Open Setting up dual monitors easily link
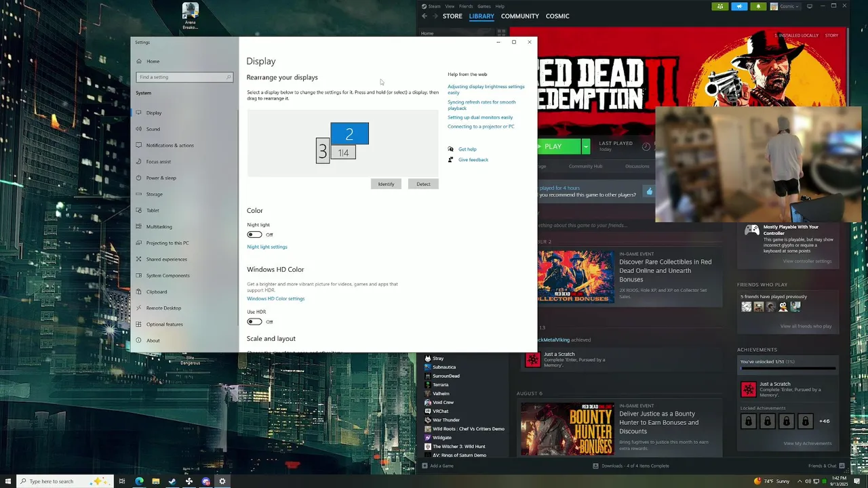This screenshot has width=868, height=488. click(x=480, y=117)
